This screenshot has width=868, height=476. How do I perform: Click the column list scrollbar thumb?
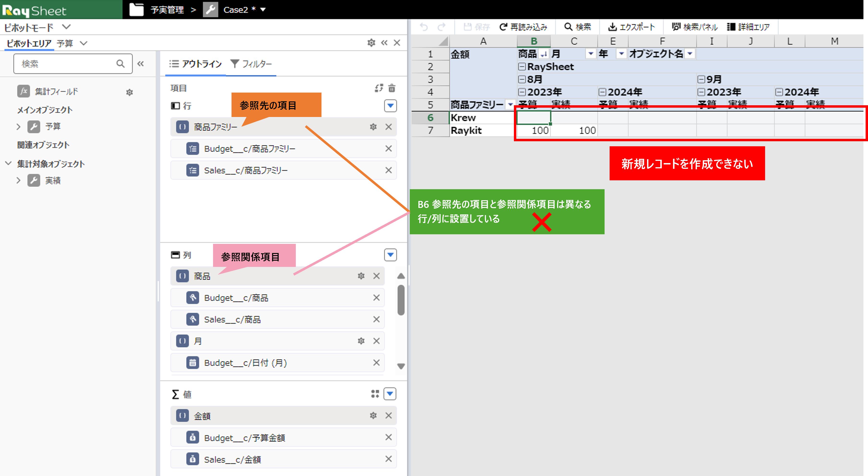coord(401,300)
